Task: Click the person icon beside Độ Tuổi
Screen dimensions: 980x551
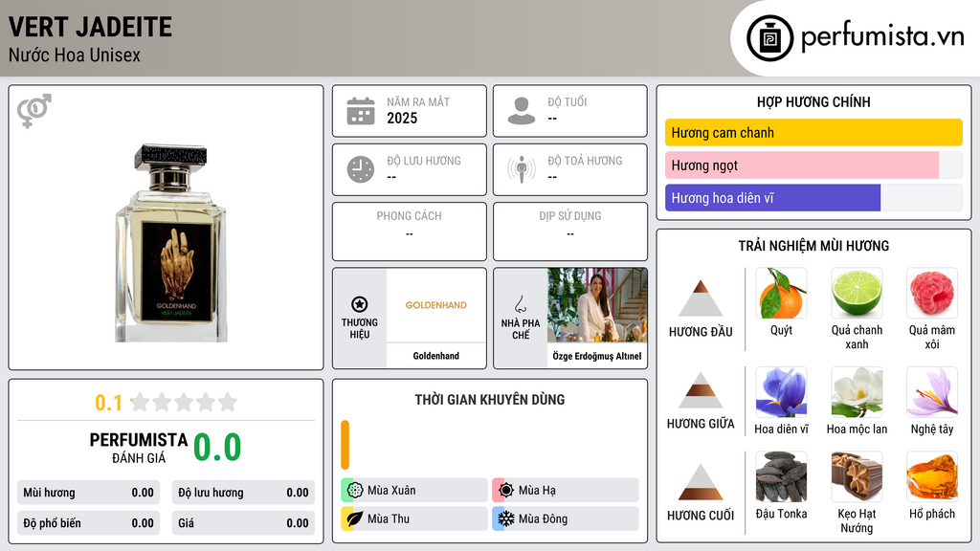Action: tap(522, 111)
